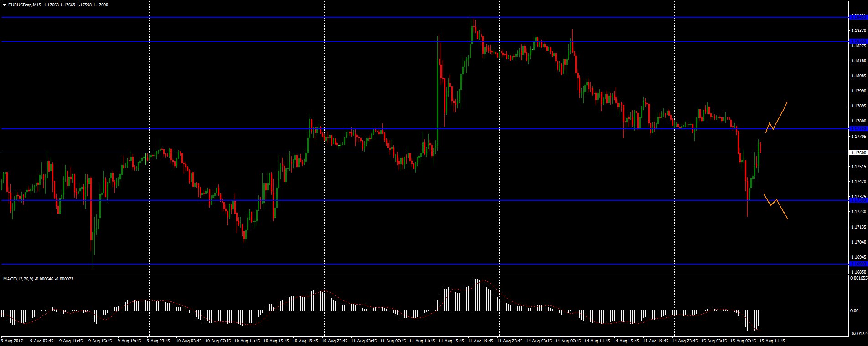Select the upward orange projection arrow
Viewport: 868px width, 346px height.
776,117
